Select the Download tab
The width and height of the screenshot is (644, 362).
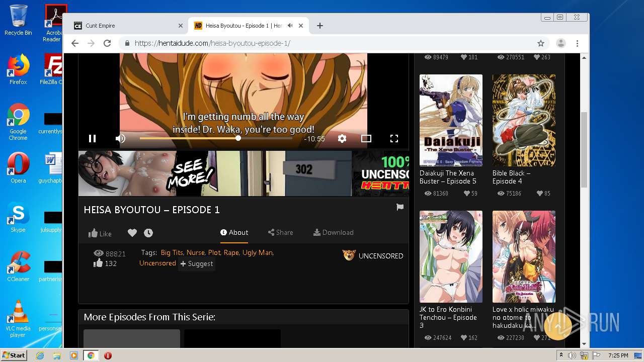pyautogui.click(x=334, y=232)
